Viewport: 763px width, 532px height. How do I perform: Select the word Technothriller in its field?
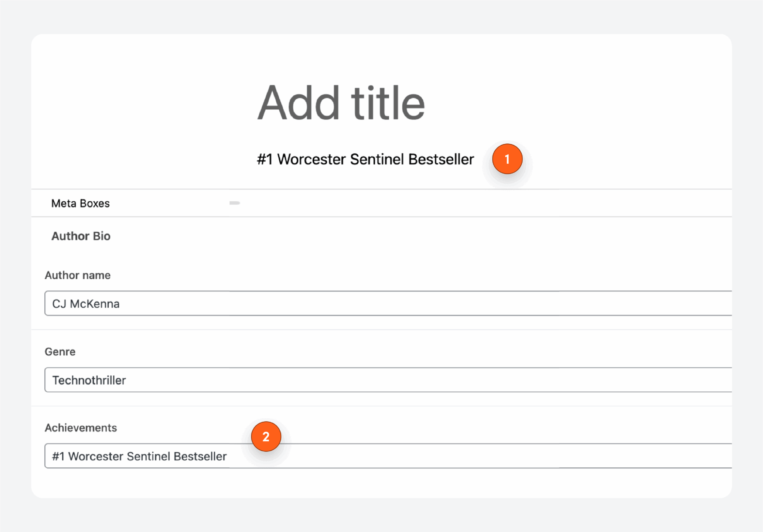(89, 380)
